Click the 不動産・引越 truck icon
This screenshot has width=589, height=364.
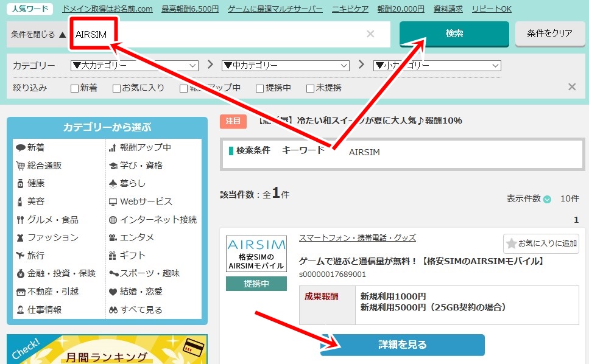[20, 292]
